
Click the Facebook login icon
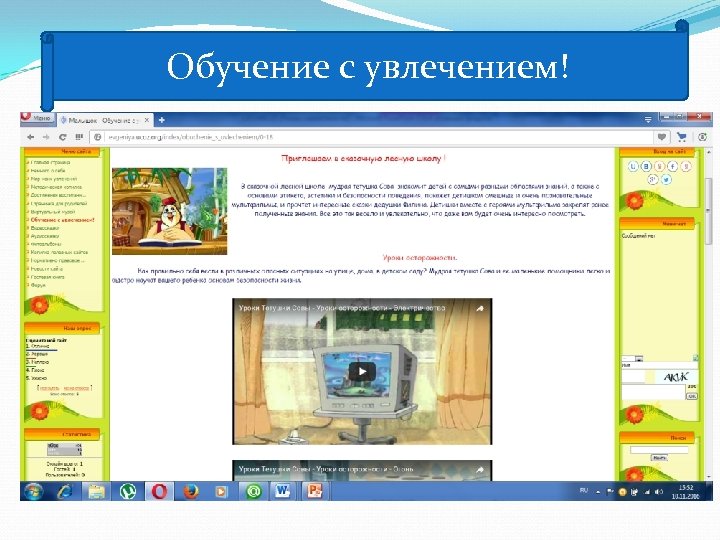673,166
